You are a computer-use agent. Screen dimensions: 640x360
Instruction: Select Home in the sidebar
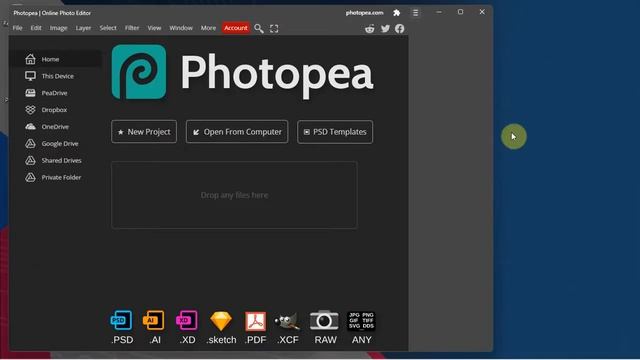56,59
